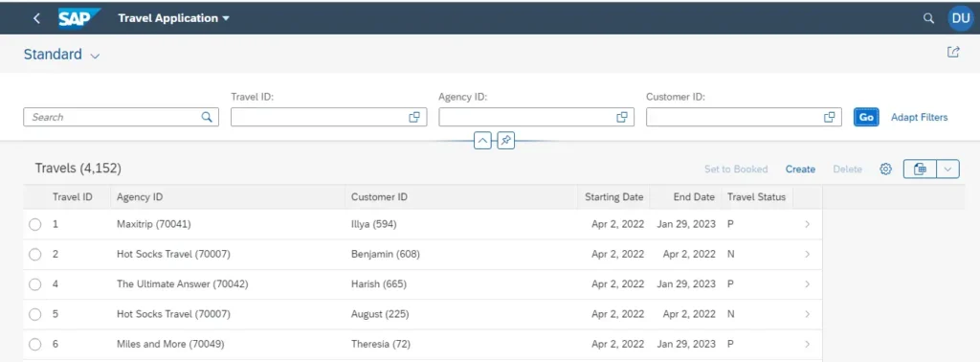The image size is (980, 362).
Task: Click the Create button
Action: (x=801, y=169)
